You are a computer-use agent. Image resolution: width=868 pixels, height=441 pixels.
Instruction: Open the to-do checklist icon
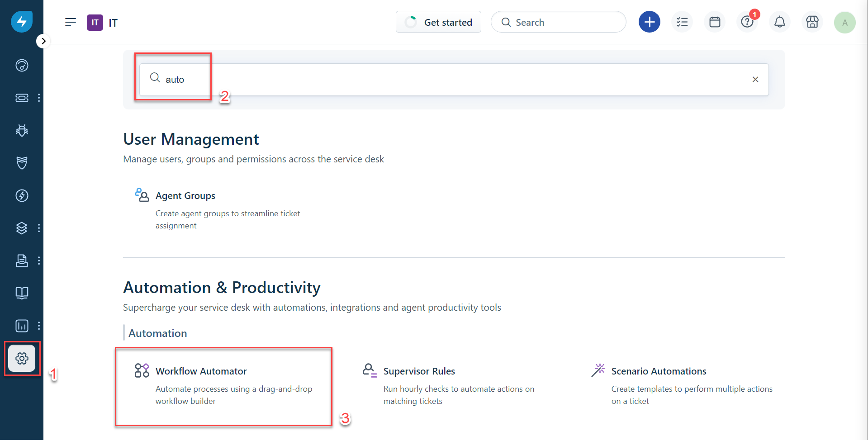pyautogui.click(x=682, y=22)
